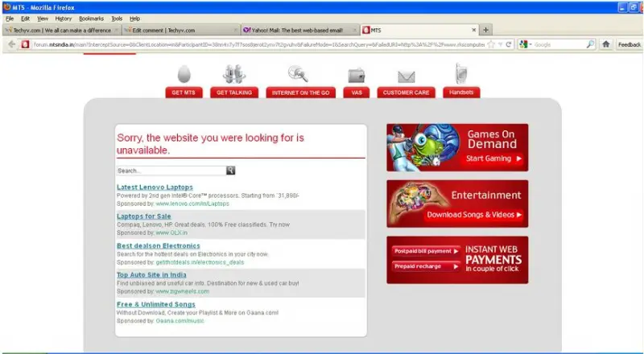Click the GET MTS red button
Viewport: 644px width, 354px height.
(184, 93)
